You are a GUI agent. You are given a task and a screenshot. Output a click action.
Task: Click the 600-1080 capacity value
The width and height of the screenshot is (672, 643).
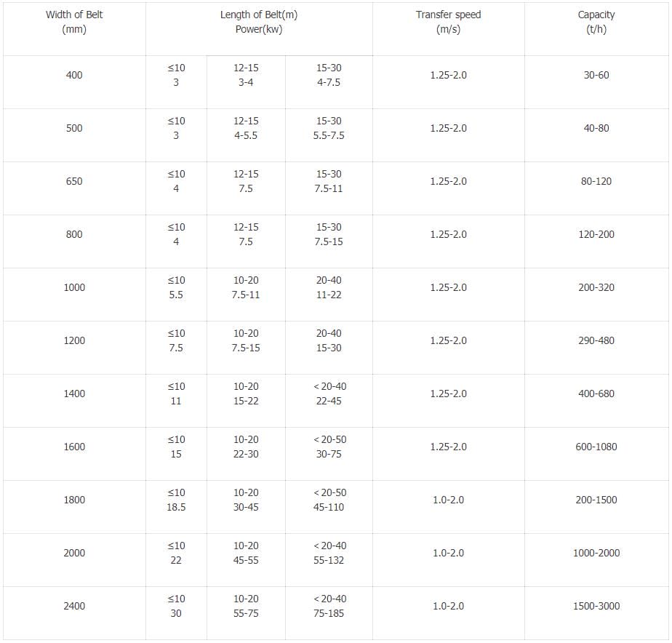click(x=596, y=447)
